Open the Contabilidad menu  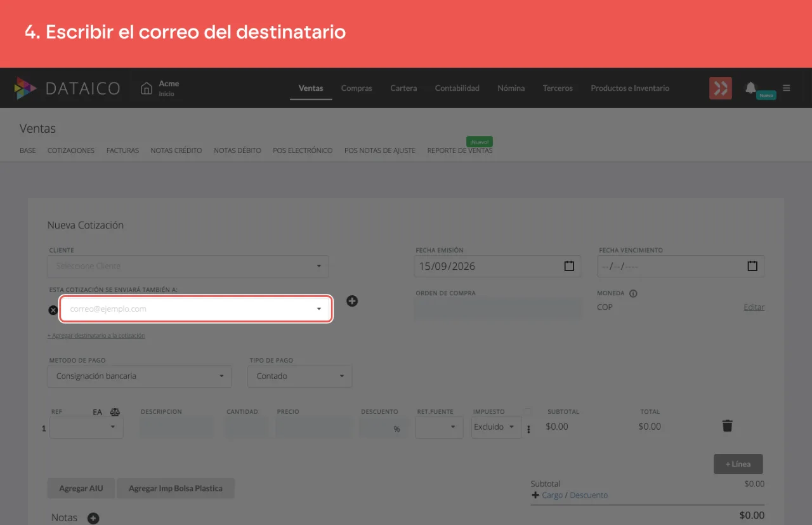(457, 88)
